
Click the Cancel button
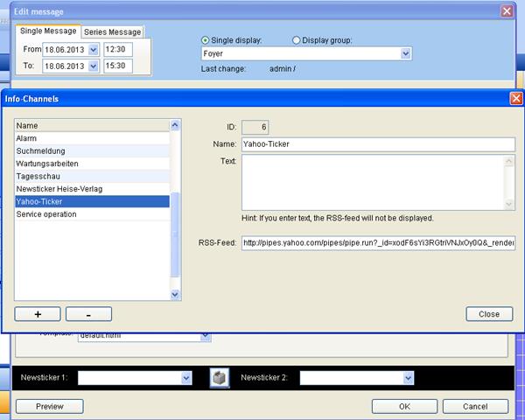tap(475, 406)
